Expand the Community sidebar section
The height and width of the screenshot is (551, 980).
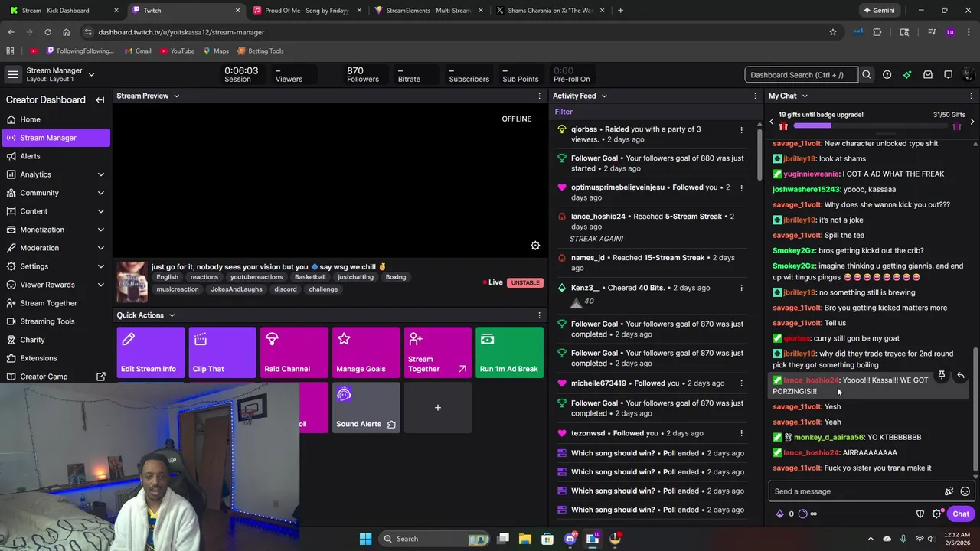click(x=100, y=193)
